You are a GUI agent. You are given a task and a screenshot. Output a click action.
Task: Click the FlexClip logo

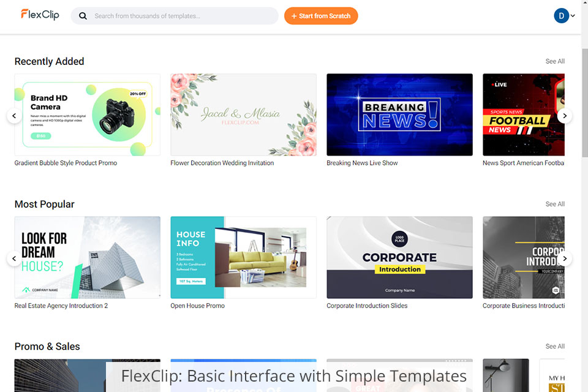[x=40, y=15]
